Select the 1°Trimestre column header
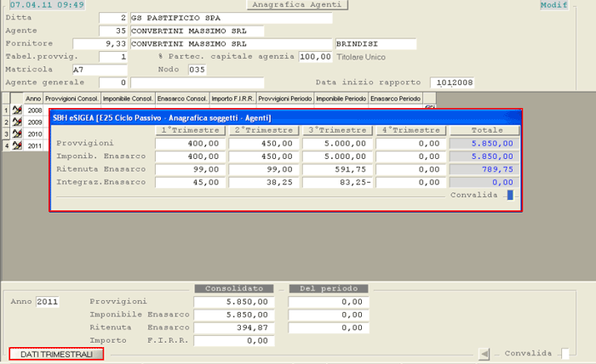 click(x=192, y=130)
